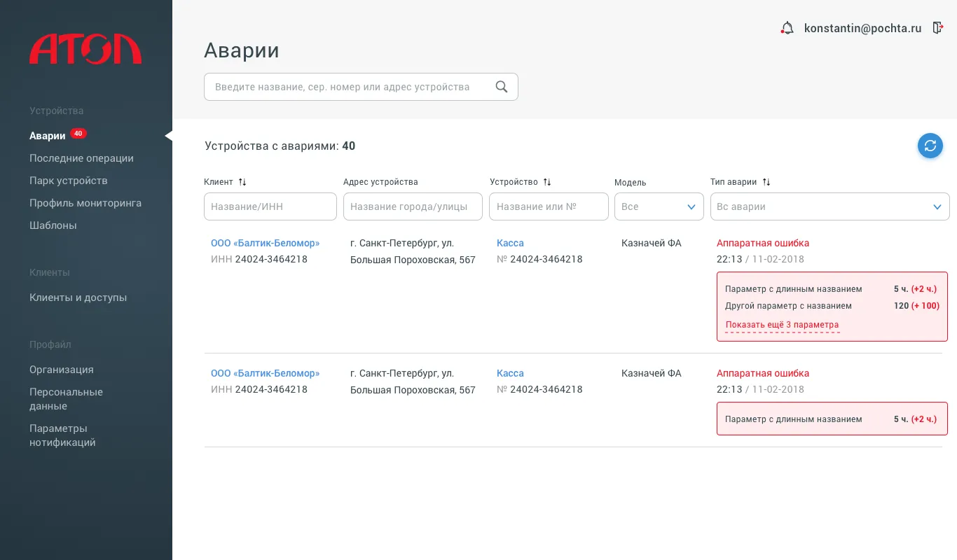This screenshot has height=560, width=957.
Task: Click the logout door icon
Action: point(938,28)
